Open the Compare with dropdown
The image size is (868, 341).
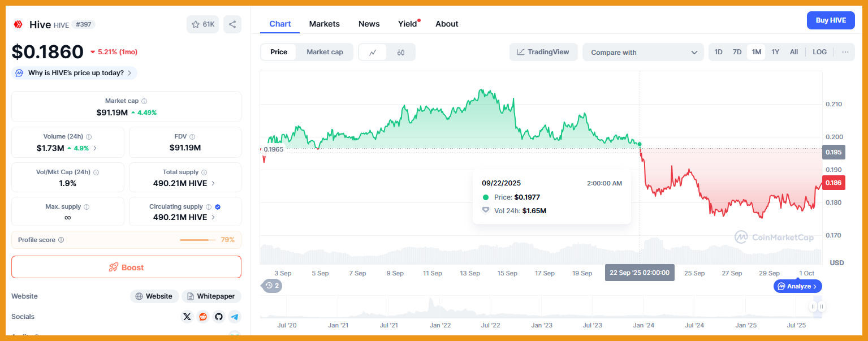643,53
